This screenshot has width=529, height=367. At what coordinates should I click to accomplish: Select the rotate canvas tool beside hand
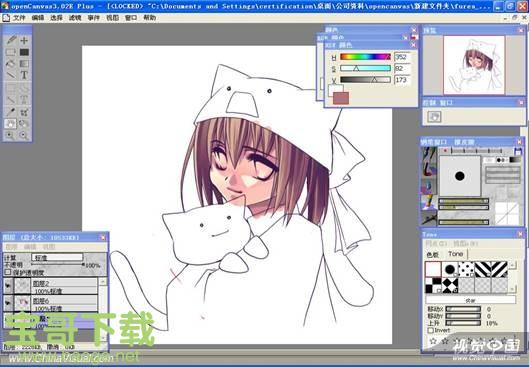click(24, 124)
